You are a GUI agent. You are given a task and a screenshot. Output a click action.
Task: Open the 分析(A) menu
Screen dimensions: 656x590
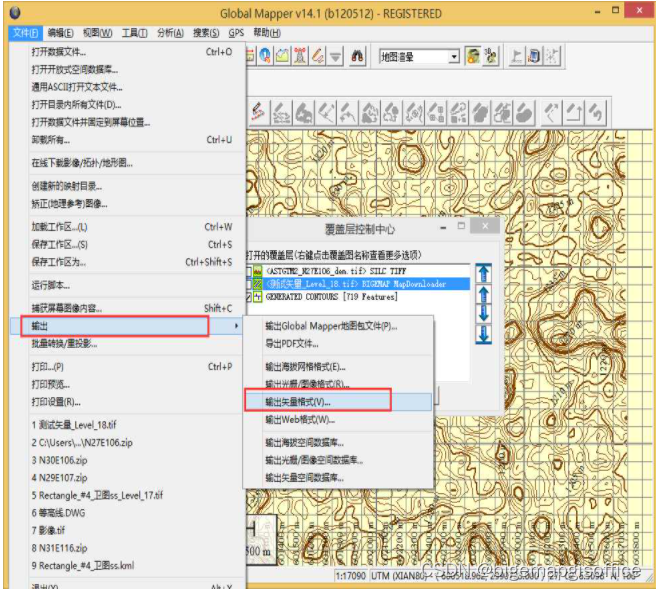click(170, 33)
